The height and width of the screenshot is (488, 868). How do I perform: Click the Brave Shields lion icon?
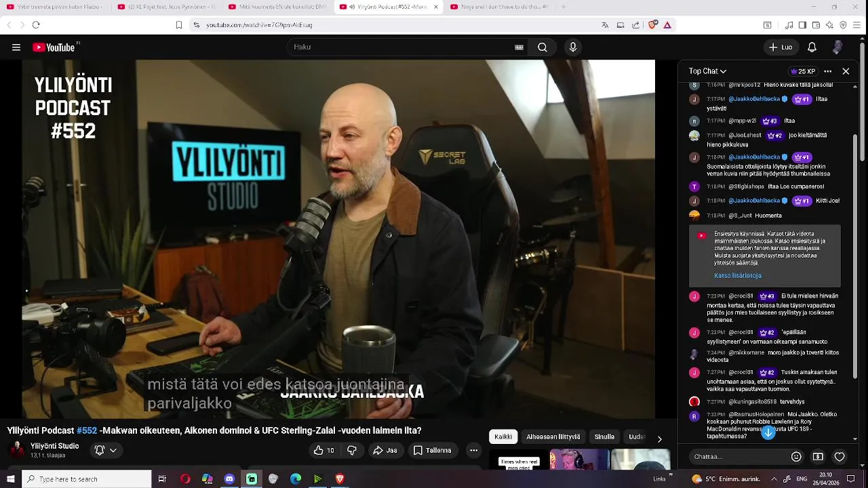(x=652, y=25)
